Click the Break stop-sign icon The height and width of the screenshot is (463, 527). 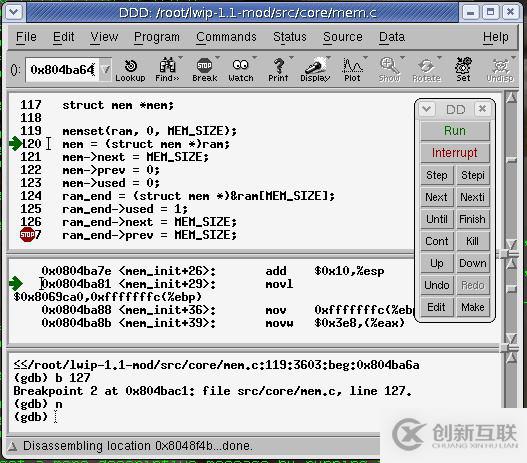point(204,70)
